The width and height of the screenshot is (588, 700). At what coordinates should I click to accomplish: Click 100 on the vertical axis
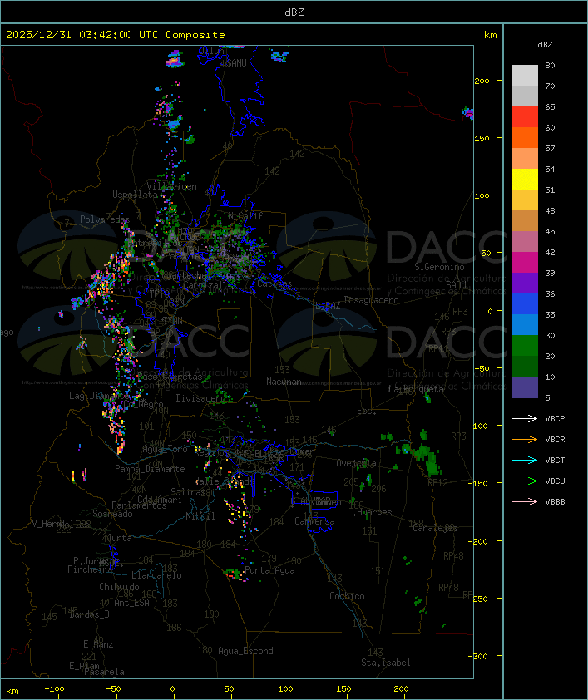(482, 195)
